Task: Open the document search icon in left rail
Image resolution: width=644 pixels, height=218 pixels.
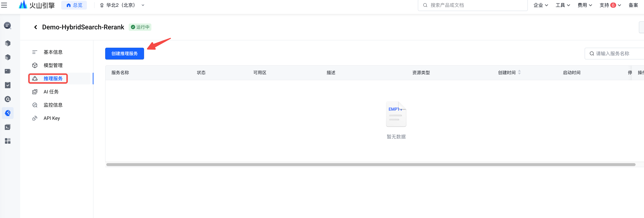Action: pos(8,26)
